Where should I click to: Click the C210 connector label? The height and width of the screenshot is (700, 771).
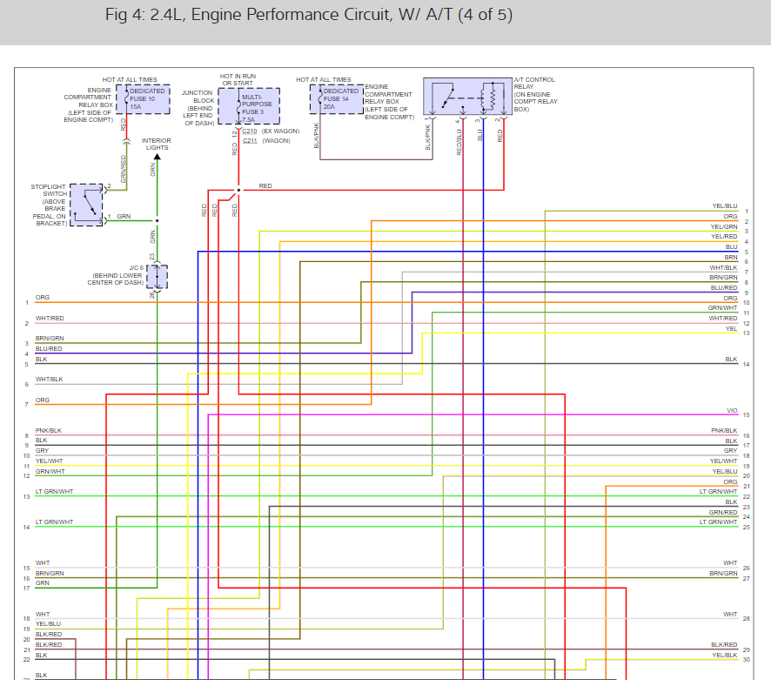[x=249, y=131]
